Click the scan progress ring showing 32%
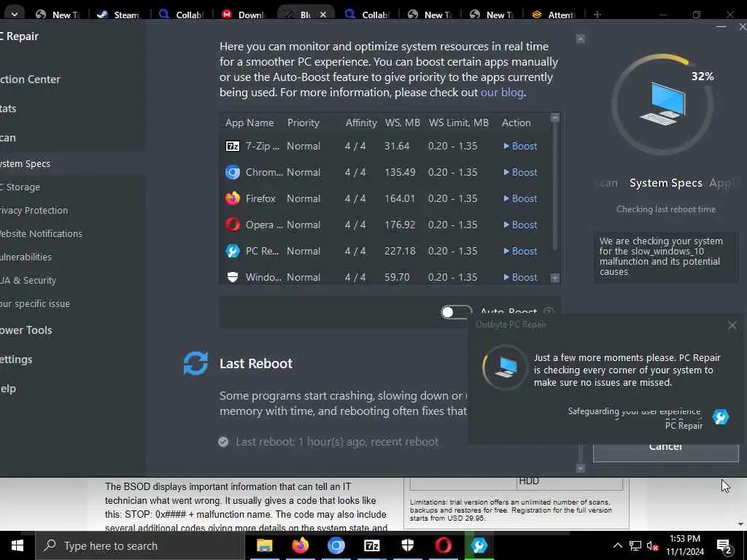The image size is (747, 560). pos(662,104)
